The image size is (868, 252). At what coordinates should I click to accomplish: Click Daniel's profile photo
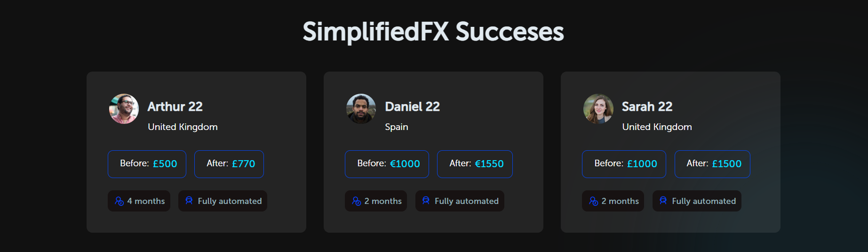(x=361, y=109)
